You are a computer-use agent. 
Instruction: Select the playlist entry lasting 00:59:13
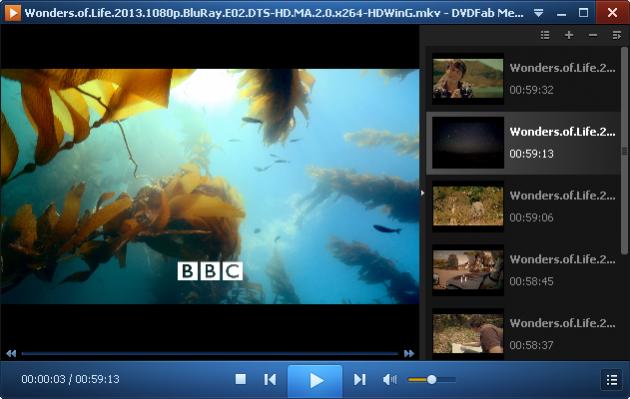point(524,143)
